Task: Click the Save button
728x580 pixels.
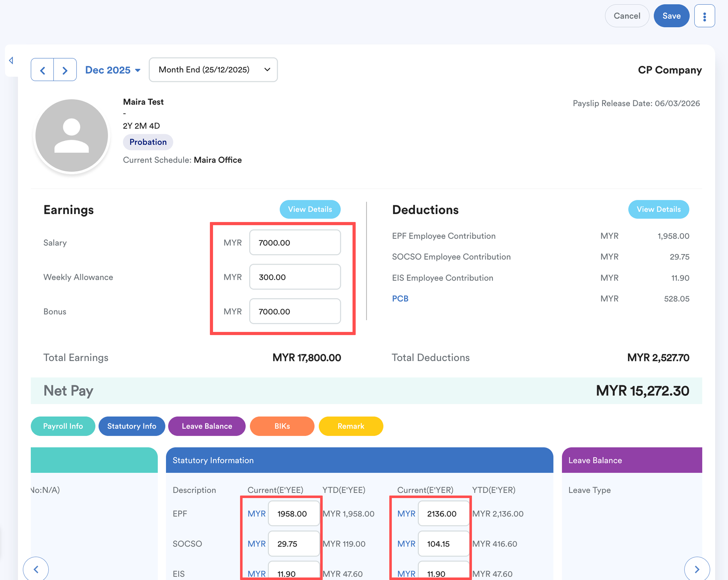Action: point(671,16)
